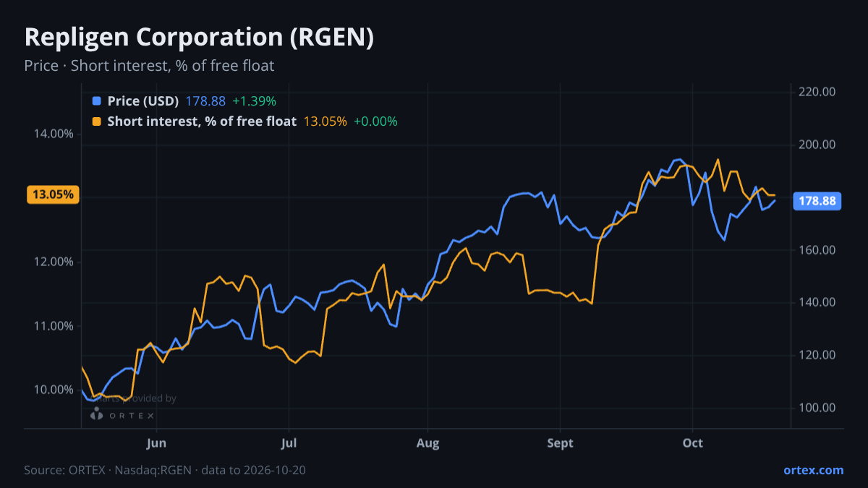The width and height of the screenshot is (868, 488).
Task: Click the Sept month label
Action: tap(561, 443)
